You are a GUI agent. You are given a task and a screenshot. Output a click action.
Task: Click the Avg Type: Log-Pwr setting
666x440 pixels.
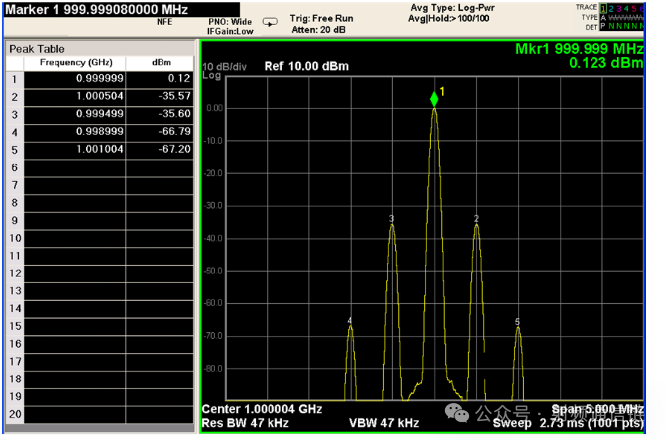[452, 8]
